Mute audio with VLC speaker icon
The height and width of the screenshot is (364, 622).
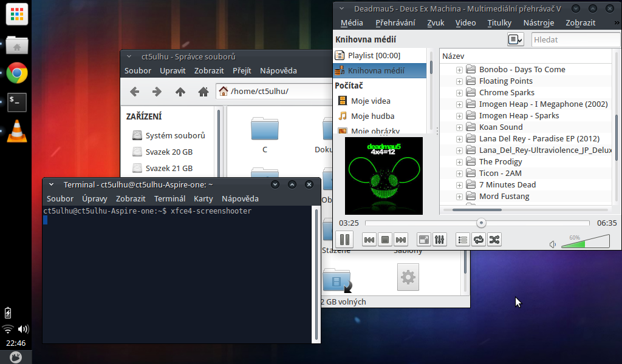[553, 244]
